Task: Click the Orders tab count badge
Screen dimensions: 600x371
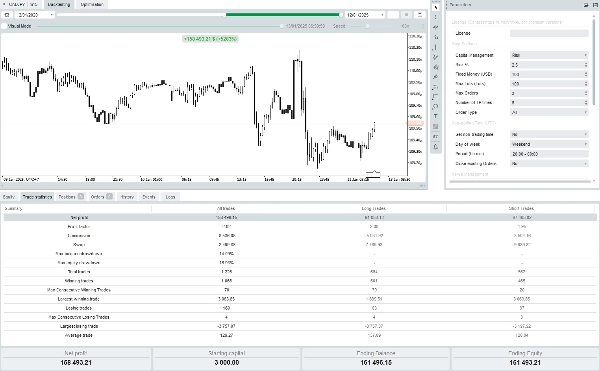Action: [109, 196]
